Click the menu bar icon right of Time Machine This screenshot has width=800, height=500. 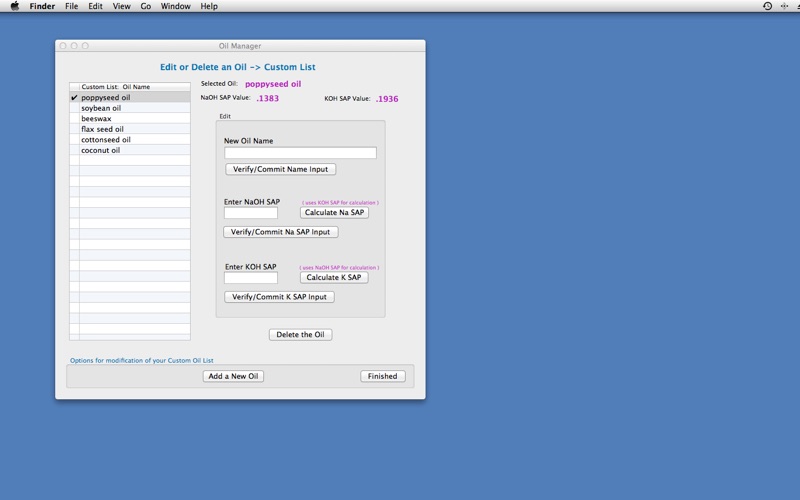(784, 6)
